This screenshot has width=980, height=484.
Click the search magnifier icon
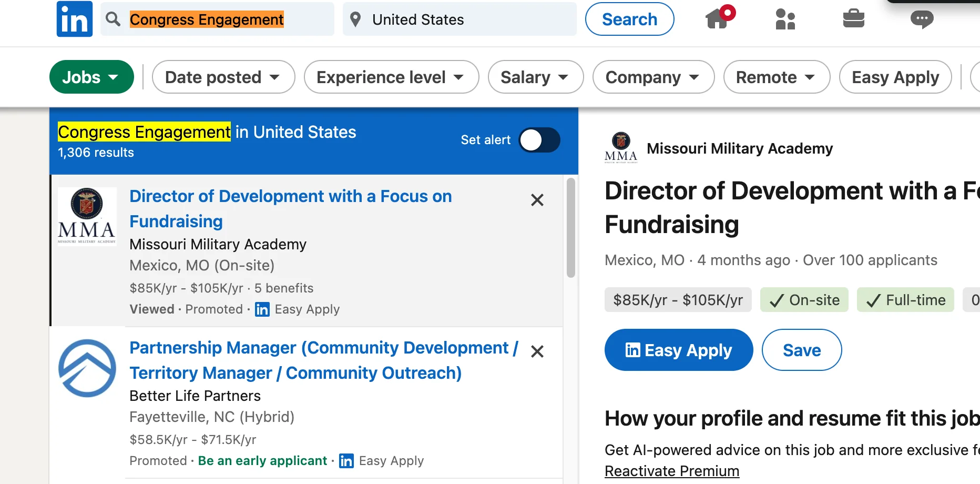[x=113, y=19]
